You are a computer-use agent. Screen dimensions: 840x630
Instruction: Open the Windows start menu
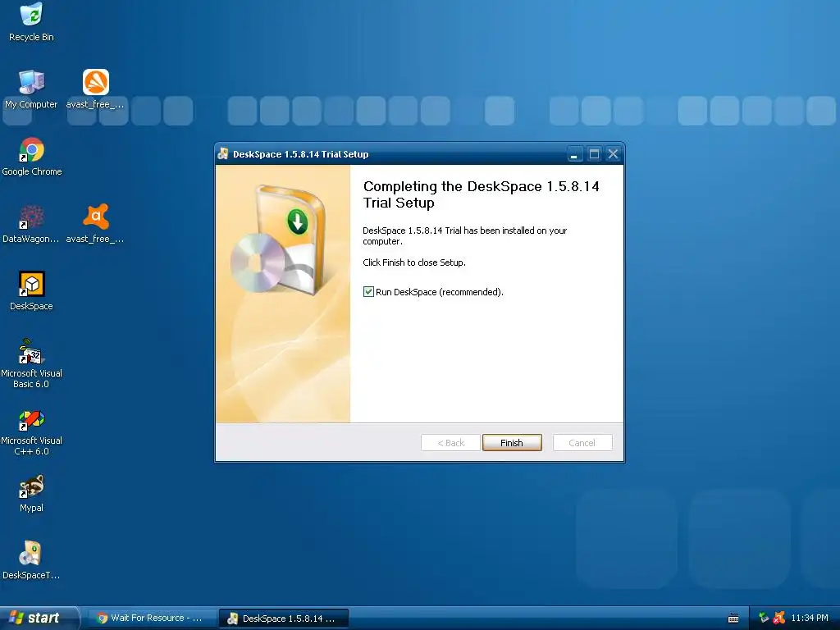click(x=39, y=618)
